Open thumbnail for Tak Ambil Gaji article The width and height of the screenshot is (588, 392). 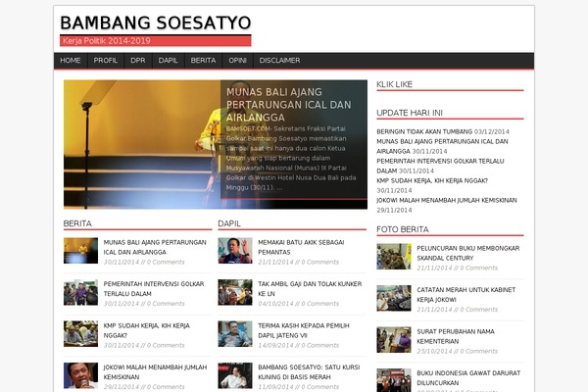[x=235, y=292]
